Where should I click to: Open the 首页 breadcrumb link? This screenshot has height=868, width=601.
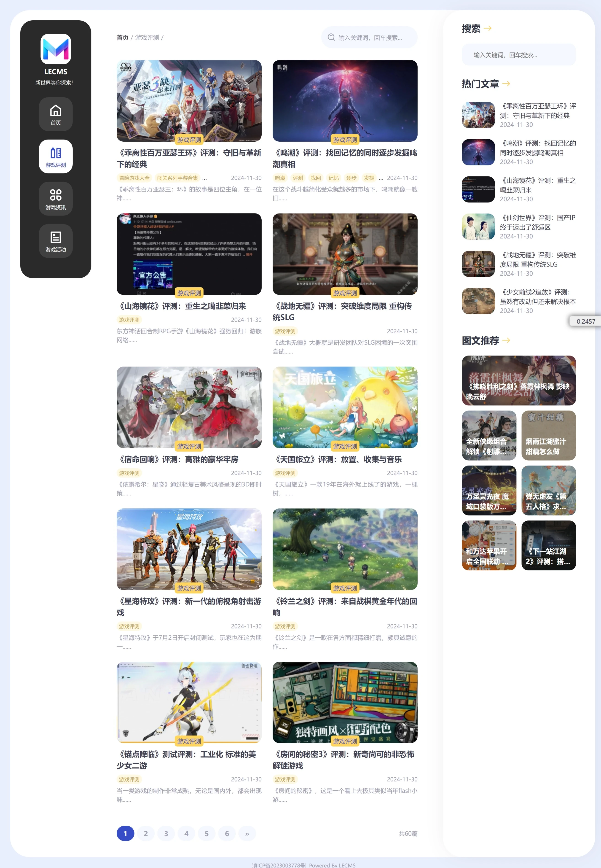point(122,37)
